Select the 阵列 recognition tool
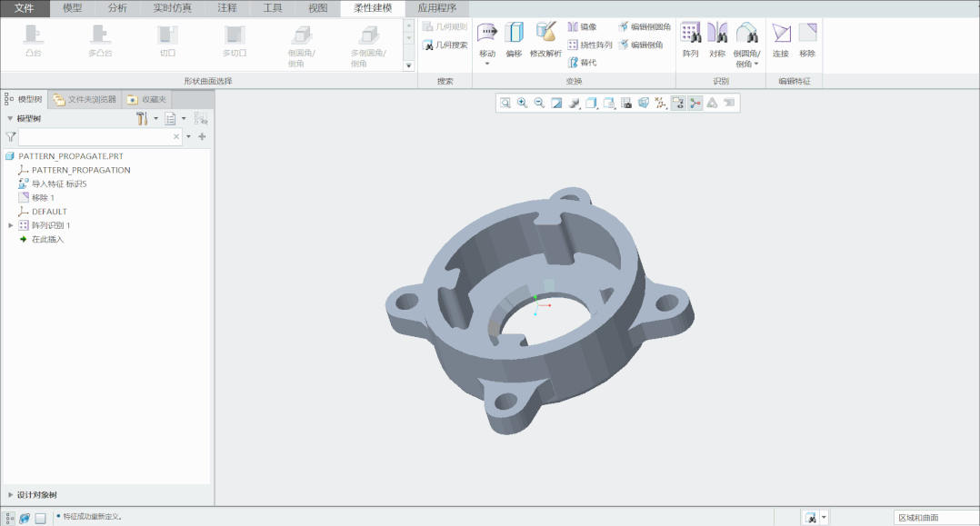Screen dimensions: 980x526 [690, 40]
